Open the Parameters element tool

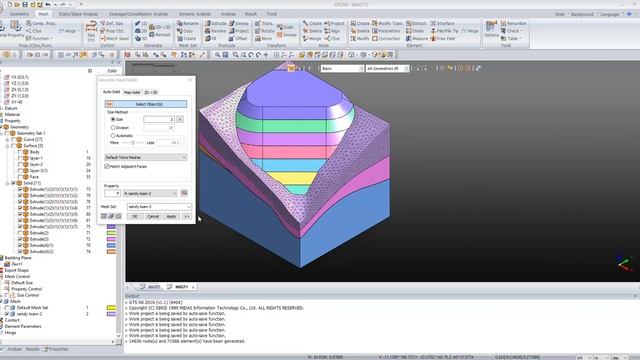(386, 31)
